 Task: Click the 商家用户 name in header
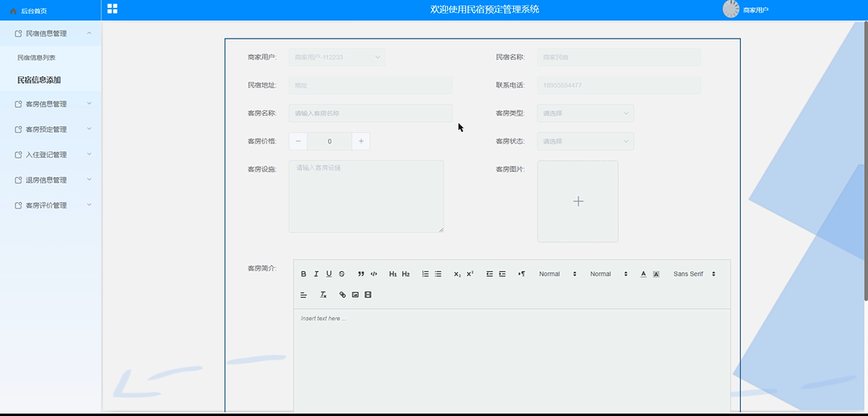[755, 10]
